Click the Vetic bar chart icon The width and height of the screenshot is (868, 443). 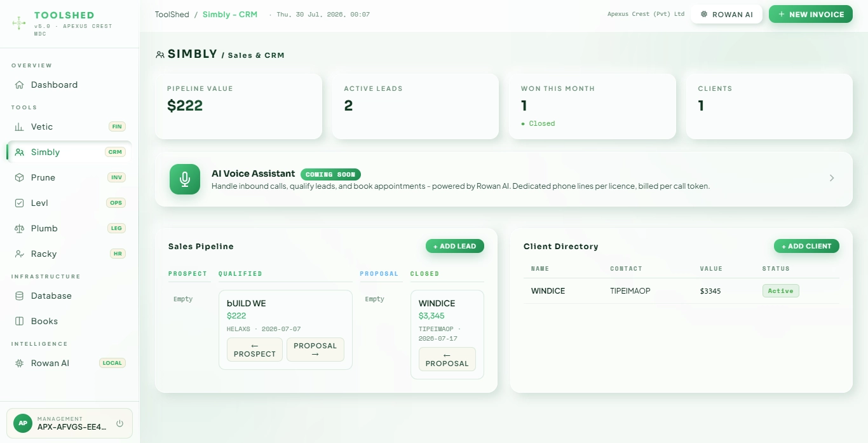19,126
